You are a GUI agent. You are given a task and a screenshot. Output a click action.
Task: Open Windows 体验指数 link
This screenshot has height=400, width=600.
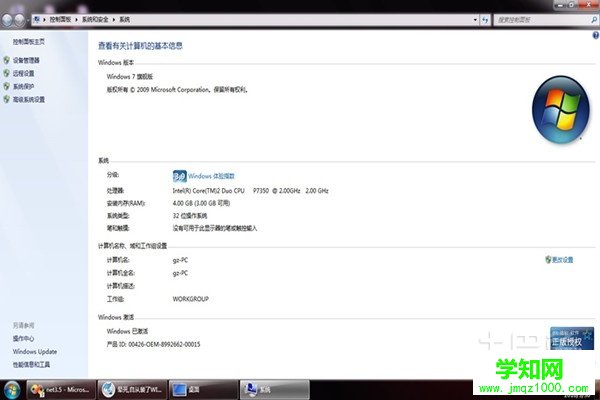click(x=211, y=176)
